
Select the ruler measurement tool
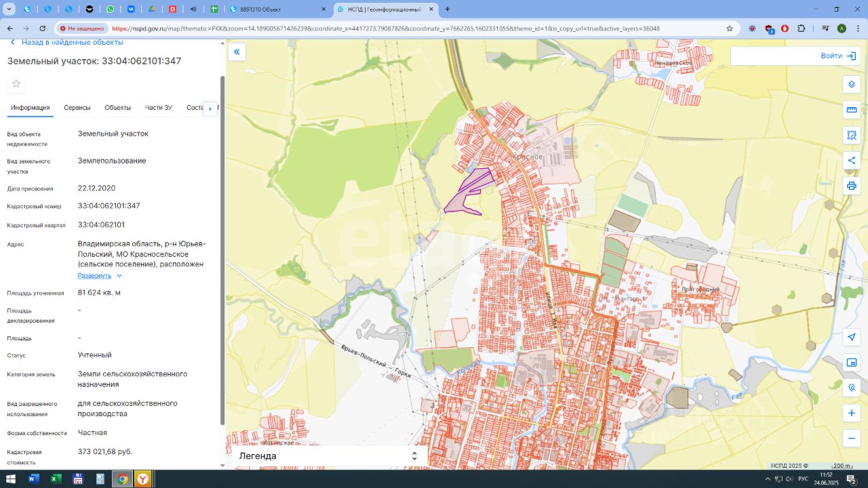[x=852, y=110]
